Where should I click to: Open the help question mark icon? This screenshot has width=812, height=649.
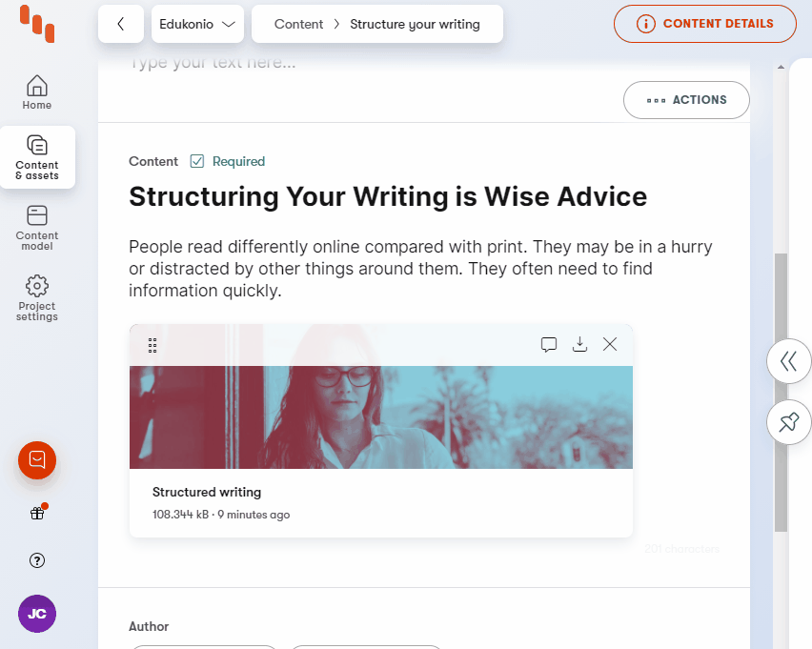click(x=37, y=560)
